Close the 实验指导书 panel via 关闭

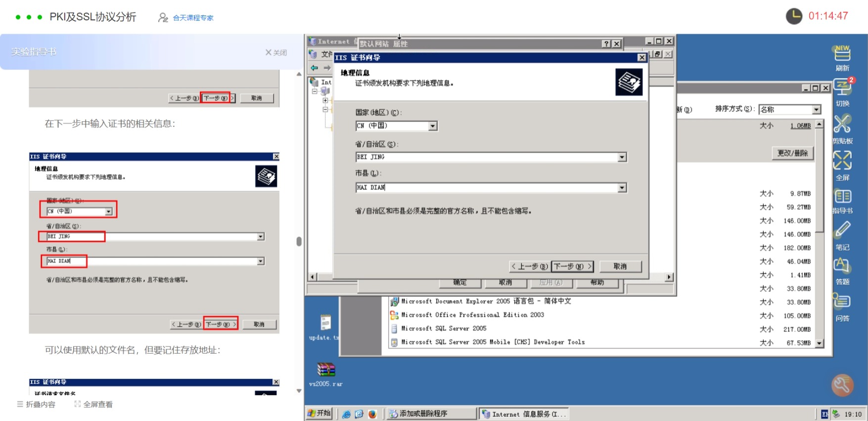(276, 52)
